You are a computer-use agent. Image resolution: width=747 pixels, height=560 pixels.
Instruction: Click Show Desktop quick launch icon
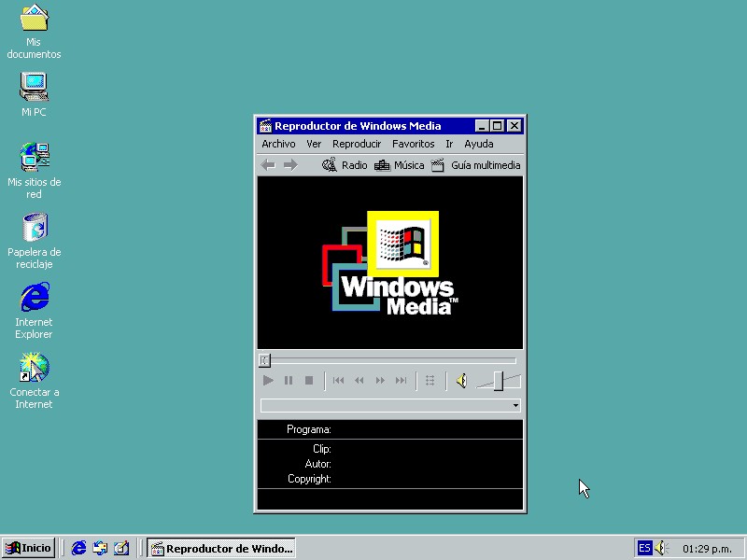[121, 548]
